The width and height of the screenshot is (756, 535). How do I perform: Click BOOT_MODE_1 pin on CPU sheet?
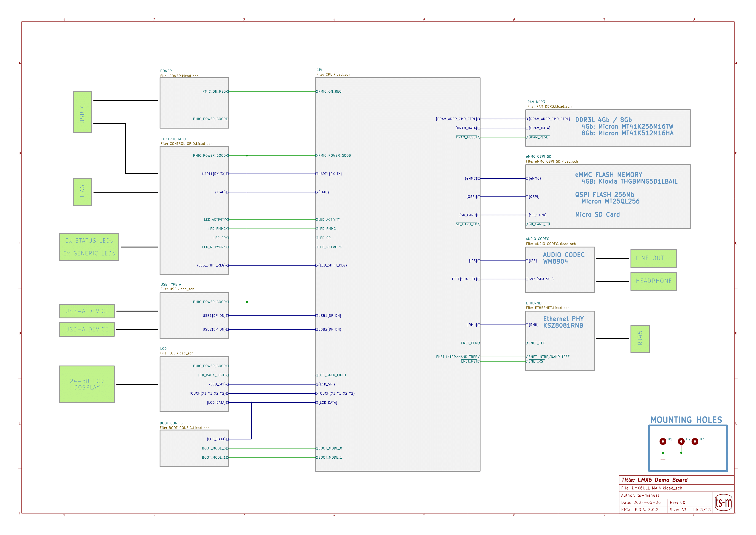[x=329, y=458]
